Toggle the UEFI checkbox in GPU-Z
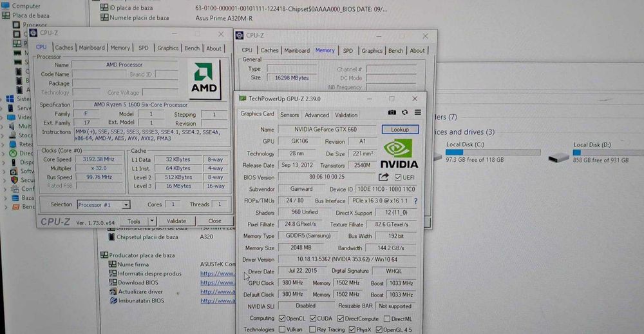Viewport: 644px width, 334px height. [397, 177]
